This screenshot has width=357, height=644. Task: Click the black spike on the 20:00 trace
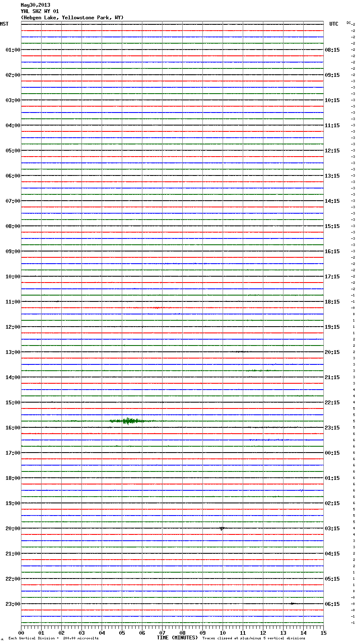click(x=222, y=529)
